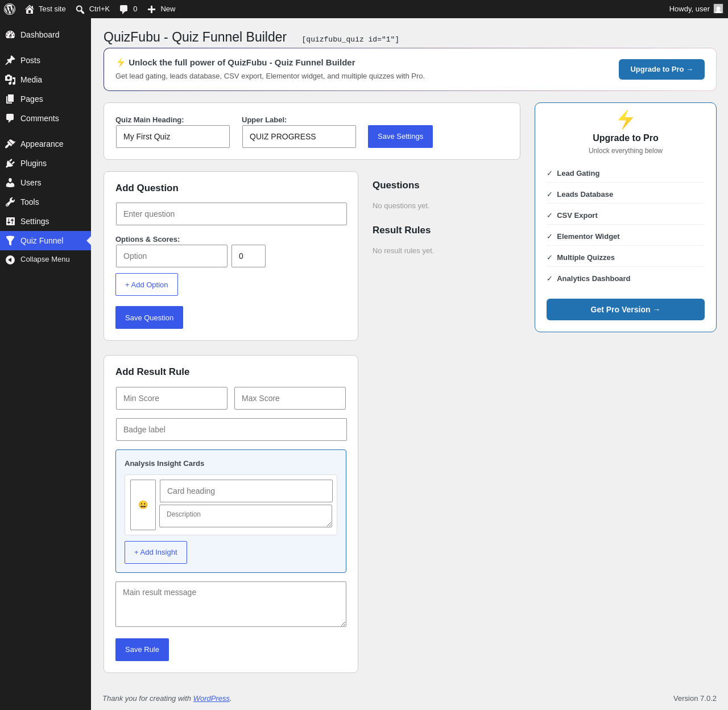728x710 pixels.
Task: Click the Upper Label input field
Action: click(x=299, y=137)
